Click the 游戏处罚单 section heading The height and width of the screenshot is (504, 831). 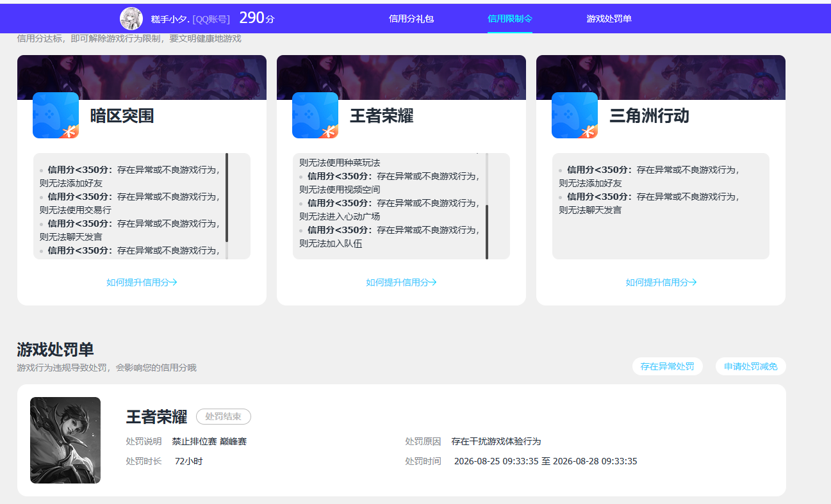tap(55, 350)
